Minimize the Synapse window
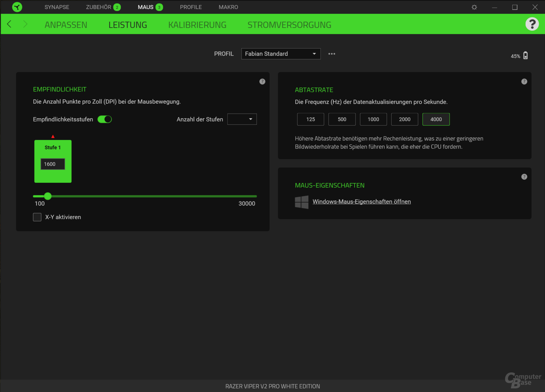The image size is (545, 392). click(x=495, y=7)
